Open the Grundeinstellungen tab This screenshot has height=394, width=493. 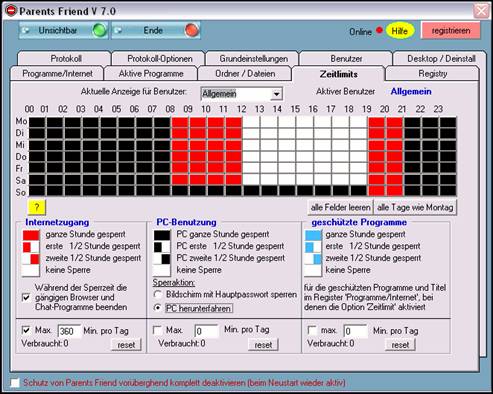click(253, 59)
